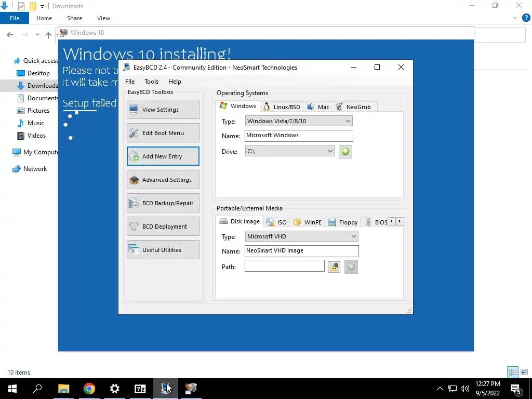This screenshot has width=532, height=399.
Task: Open BCD Backup/Repair
Action: pyautogui.click(x=163, y=203)
